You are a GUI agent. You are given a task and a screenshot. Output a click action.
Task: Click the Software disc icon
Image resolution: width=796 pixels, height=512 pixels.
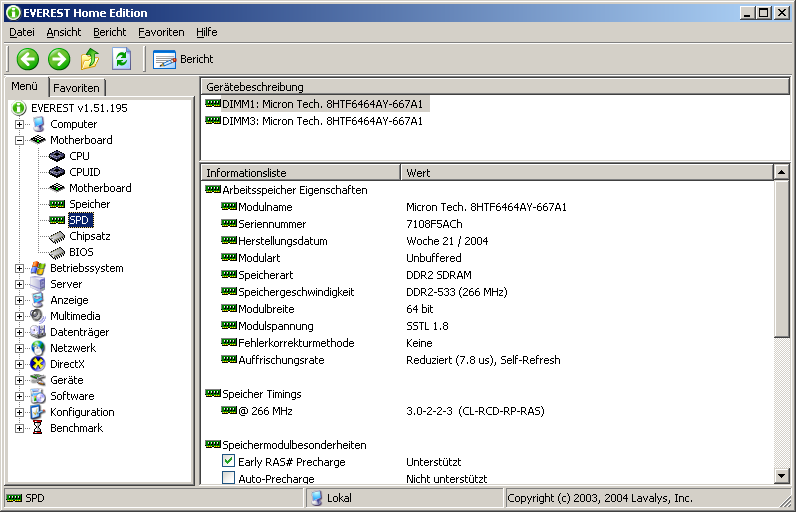click(38, 396)
